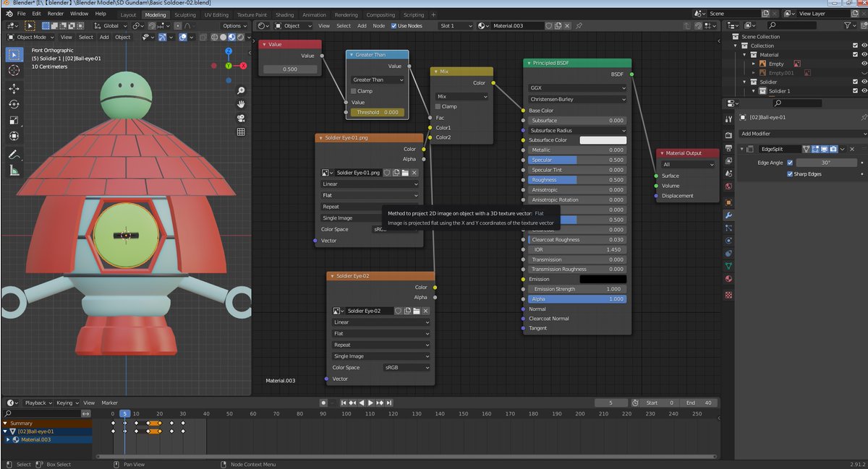Viewport: 868px width, 469px height.
Task: Open Keying menu in timeline
Action: coord(67,403)
